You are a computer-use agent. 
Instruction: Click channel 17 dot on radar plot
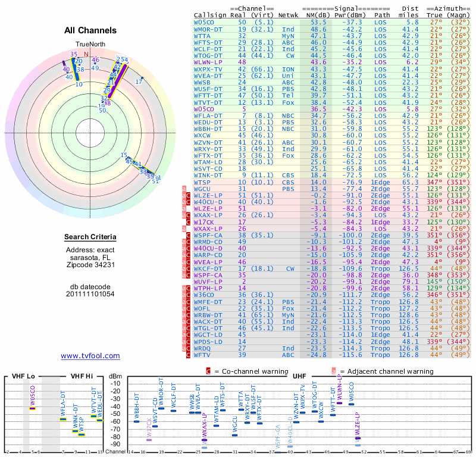(142, 79)
